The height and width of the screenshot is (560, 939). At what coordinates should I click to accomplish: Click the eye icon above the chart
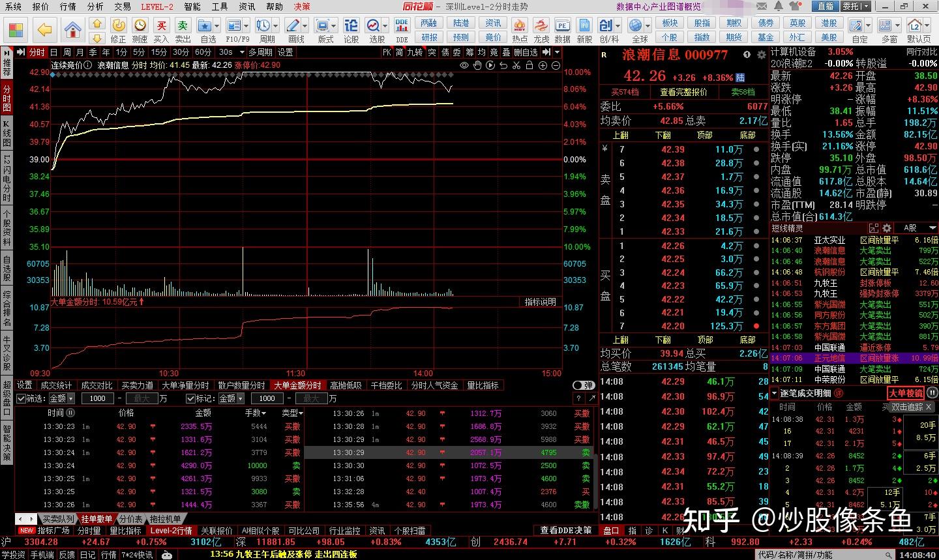pyautogui.click(x=464, y=65)
